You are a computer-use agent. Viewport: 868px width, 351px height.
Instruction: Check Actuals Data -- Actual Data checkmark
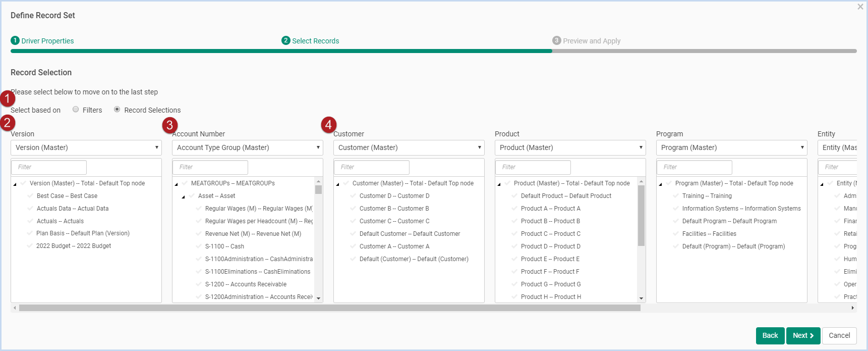[x=30, y=208]
